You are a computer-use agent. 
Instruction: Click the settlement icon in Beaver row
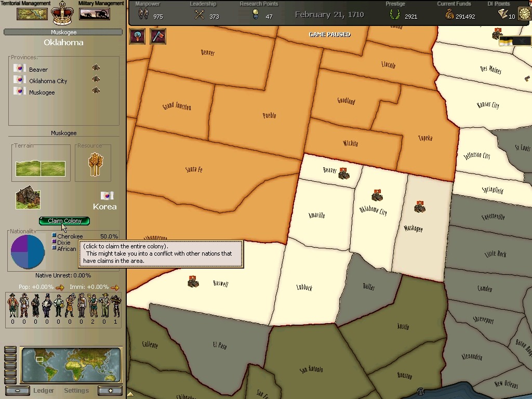pyautogui.click(x=96, y=68)
